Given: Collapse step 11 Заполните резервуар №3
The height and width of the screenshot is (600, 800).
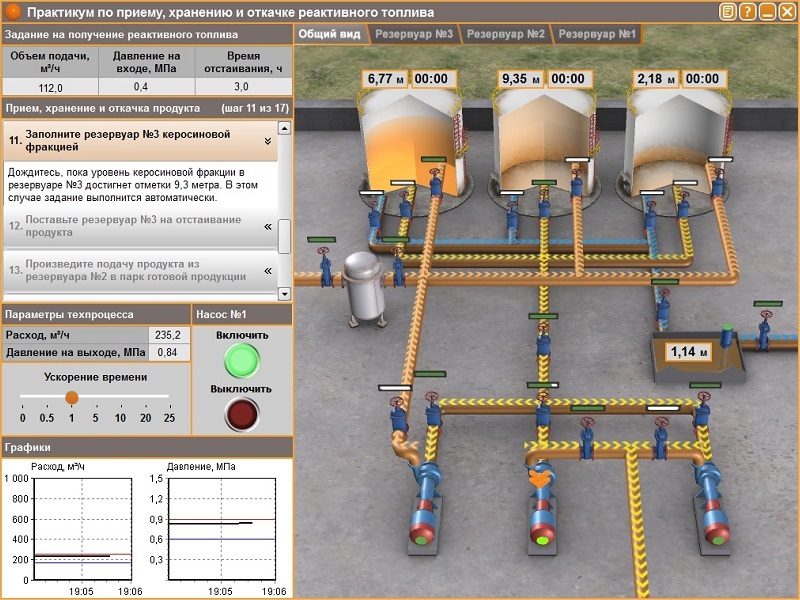Looking at the screenshot, I should point(268,141).
